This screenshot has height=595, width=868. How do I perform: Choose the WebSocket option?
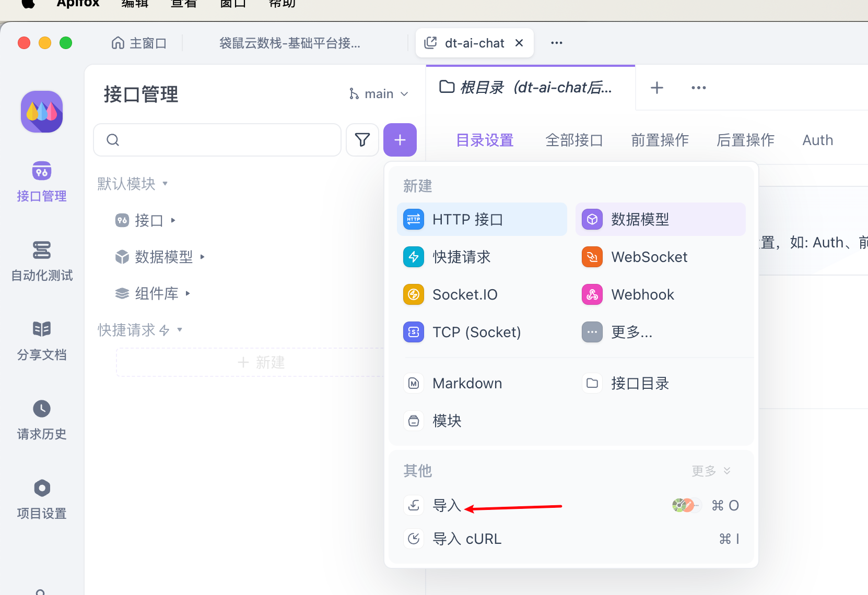point(660,257)
